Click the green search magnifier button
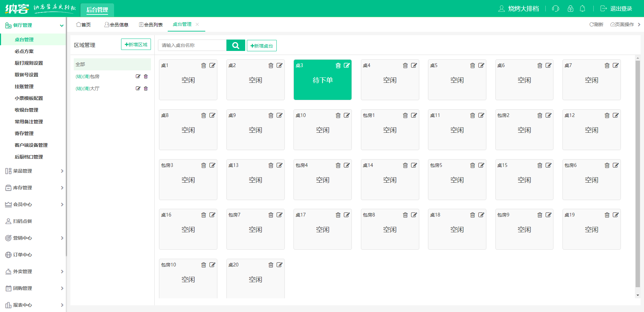The height and width of the screenshot is (312, 644). click(235, 45)
